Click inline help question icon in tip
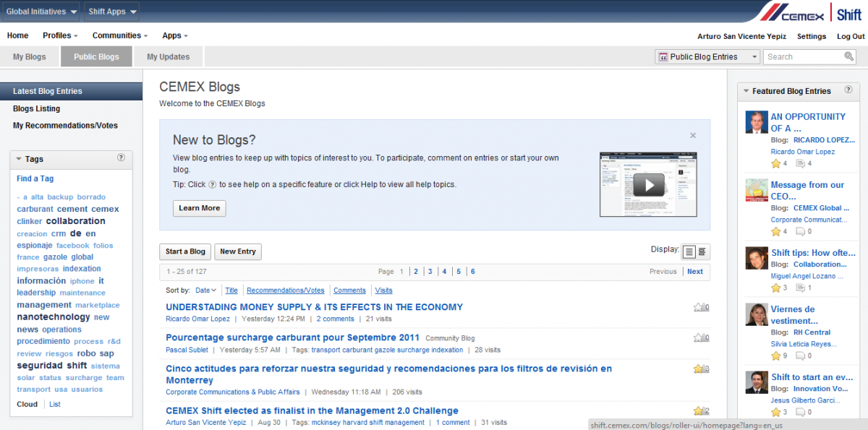The image size is (868, 430). pyautogui.click(x=212, y=185)
